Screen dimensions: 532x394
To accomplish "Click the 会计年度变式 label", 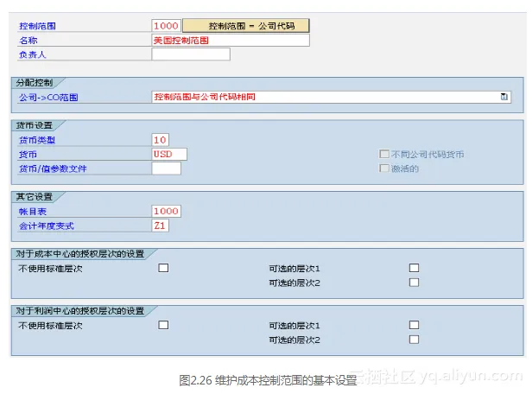I will [47, 226].
